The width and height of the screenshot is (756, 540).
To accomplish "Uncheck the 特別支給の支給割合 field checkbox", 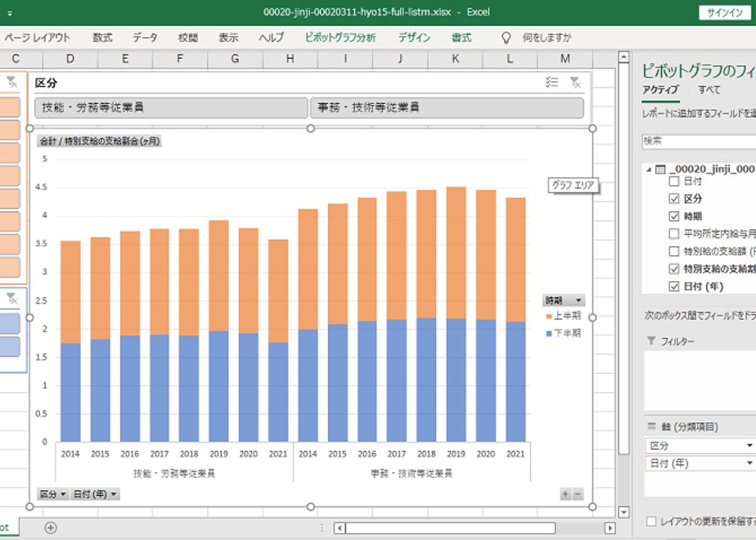I will coord(674,269).
